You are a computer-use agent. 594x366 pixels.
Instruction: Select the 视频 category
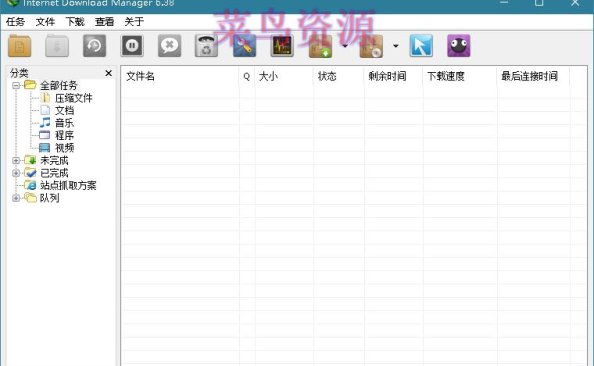pos(64,148)
